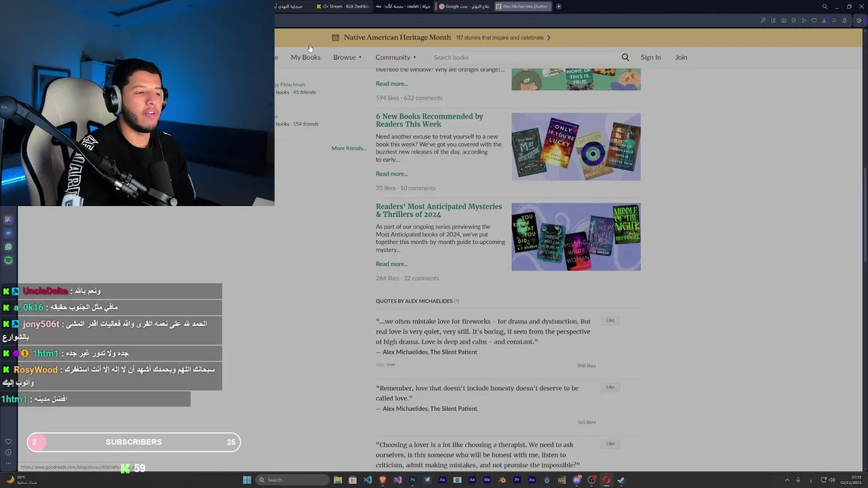Image resolution: width=868 pixels, height=488 pixels.
Task: Open My Books in the Goodreads nav
Action: click(x=306, y=58)
